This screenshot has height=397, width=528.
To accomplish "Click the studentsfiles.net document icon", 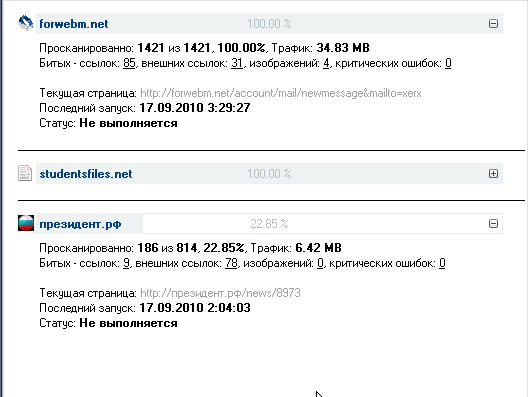I will click(x=25, y=173).
